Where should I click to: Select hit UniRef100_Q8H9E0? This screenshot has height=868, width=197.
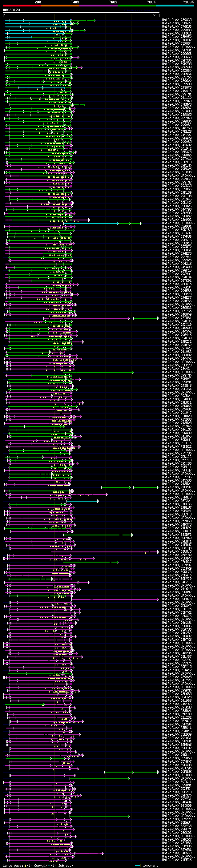177,37
